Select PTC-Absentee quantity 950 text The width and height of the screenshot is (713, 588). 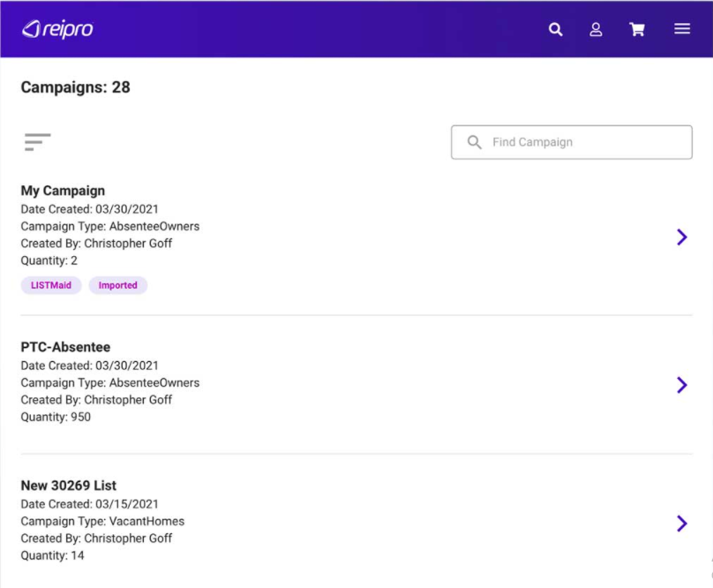coord(56,417)
